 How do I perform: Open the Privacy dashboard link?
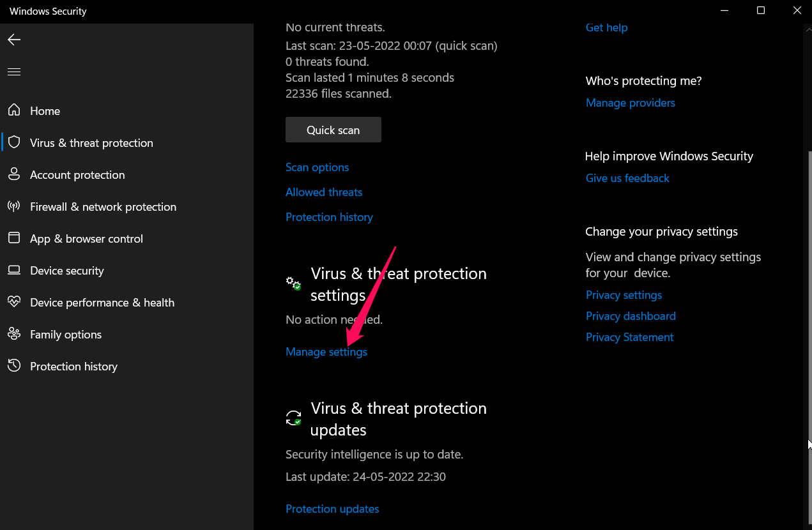(x=631, y=316)
